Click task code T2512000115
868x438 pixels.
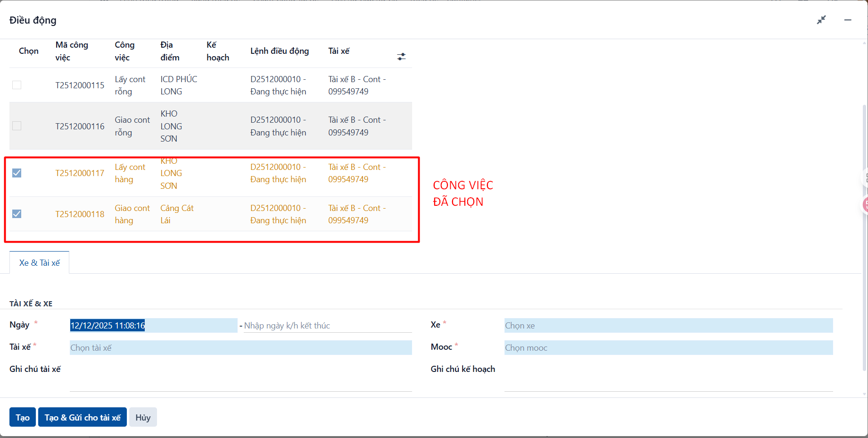pos(80,85)
